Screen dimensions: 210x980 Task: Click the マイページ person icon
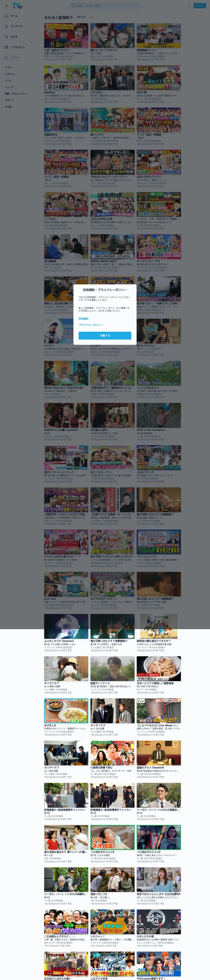[7, 26]
